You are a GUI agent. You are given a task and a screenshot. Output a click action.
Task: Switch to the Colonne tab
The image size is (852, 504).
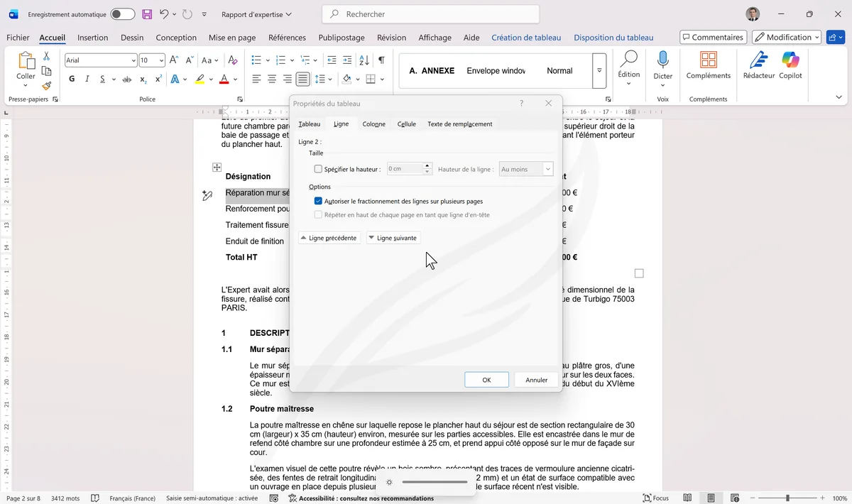pos(373,124)
